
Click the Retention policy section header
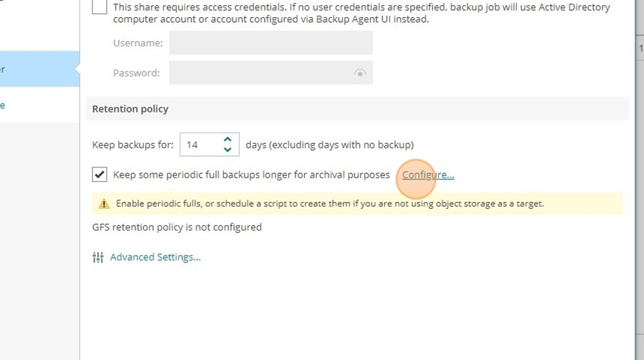click(130, 109)
